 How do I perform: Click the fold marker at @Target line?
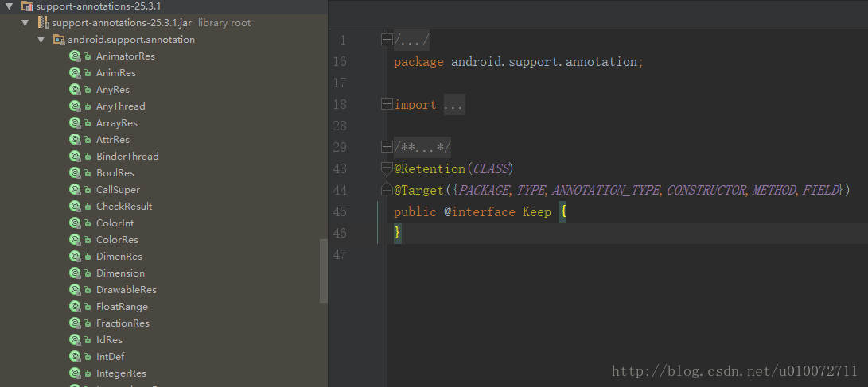387,190
